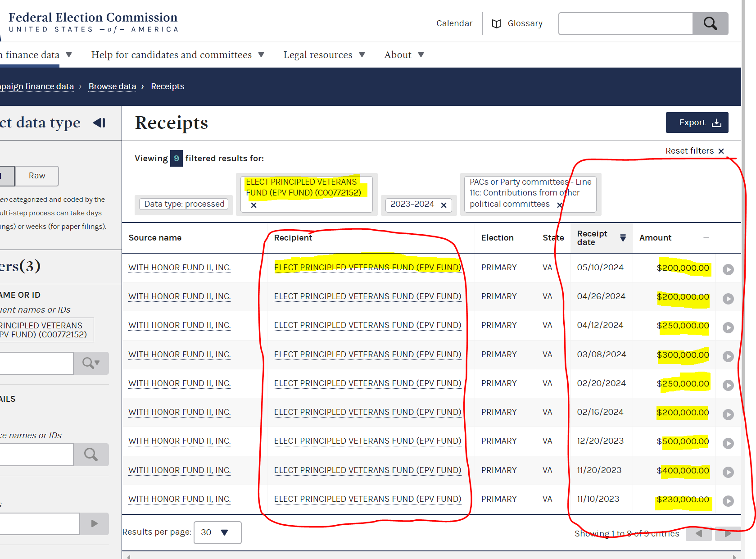Open the campaign finance data breadcrumb
The image size is (756, 559).
tap(37, 86)
